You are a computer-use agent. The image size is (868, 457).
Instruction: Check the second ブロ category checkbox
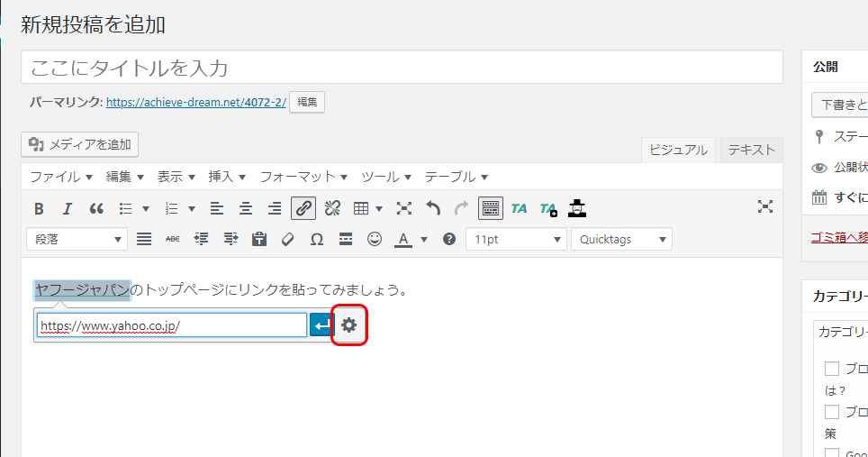click(x=831, y=412)
